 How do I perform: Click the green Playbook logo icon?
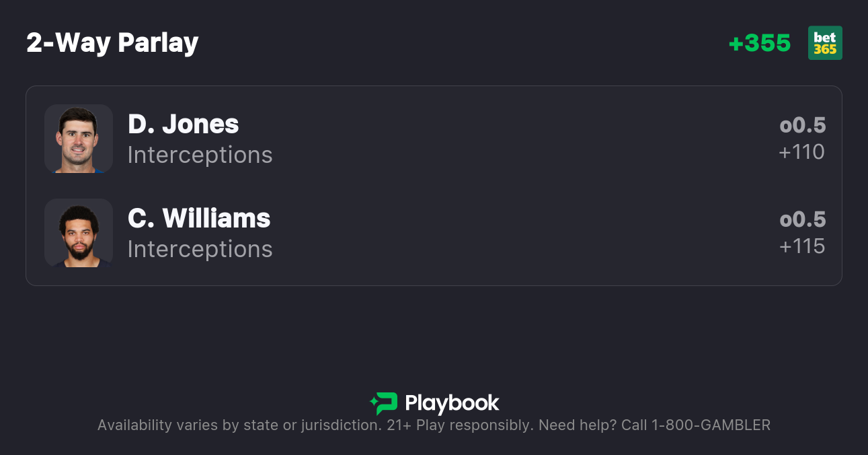[384, 403]
